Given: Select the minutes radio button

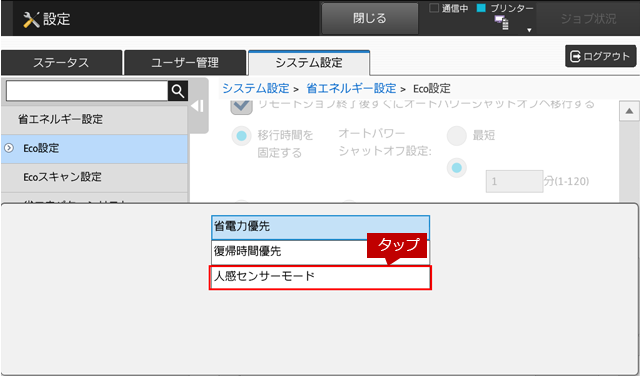Looking at the screenshot, I should click(x=456, y=168).
